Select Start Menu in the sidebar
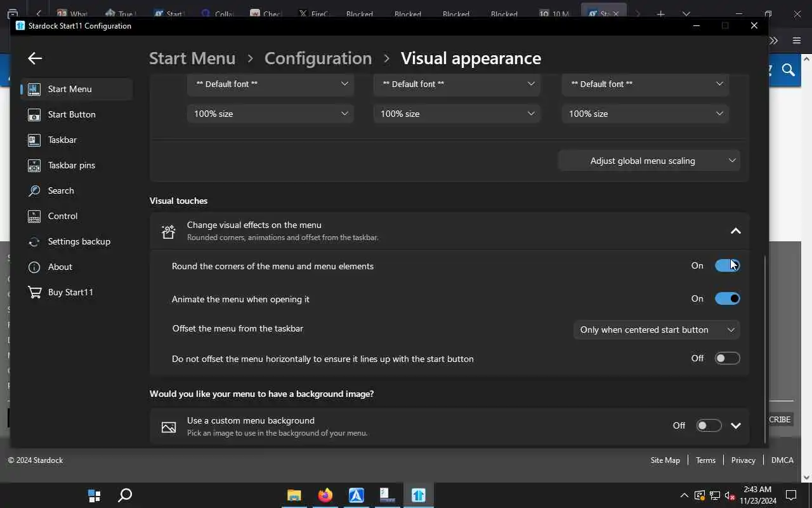This screenshot has width=812, height=508. 77,89
